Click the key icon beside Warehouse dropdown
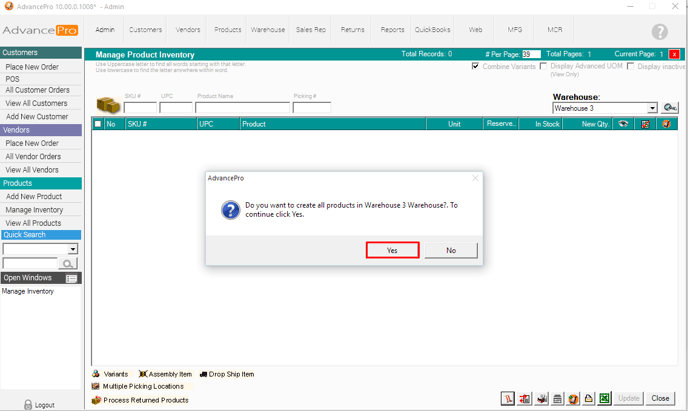Viewport: 688px width, 411px height. (x=670, y=108)
